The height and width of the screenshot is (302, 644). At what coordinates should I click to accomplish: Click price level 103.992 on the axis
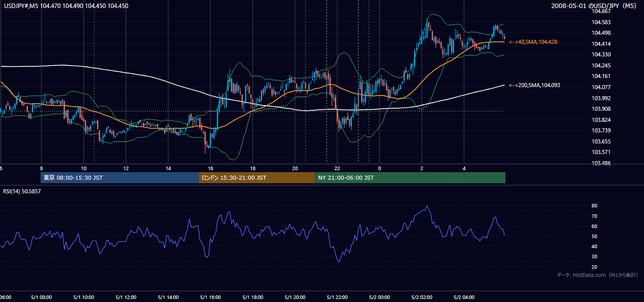click(x=601, y=98)
